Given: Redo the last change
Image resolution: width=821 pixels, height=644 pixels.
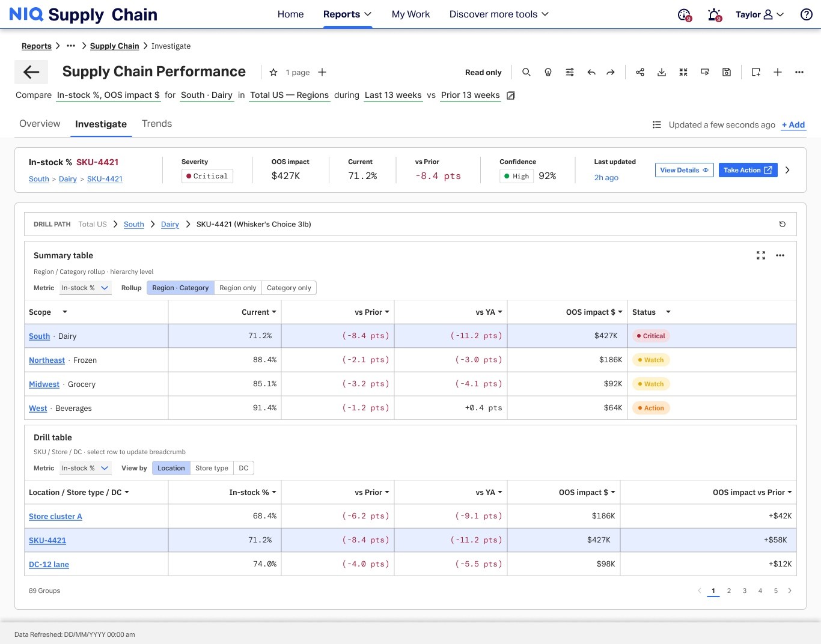Looking at the screenshot, I should point(611,72).
